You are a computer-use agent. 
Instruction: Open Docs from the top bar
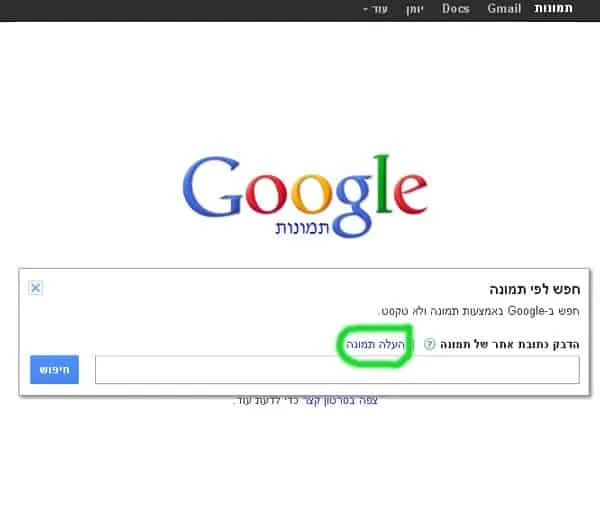(455, 8)
